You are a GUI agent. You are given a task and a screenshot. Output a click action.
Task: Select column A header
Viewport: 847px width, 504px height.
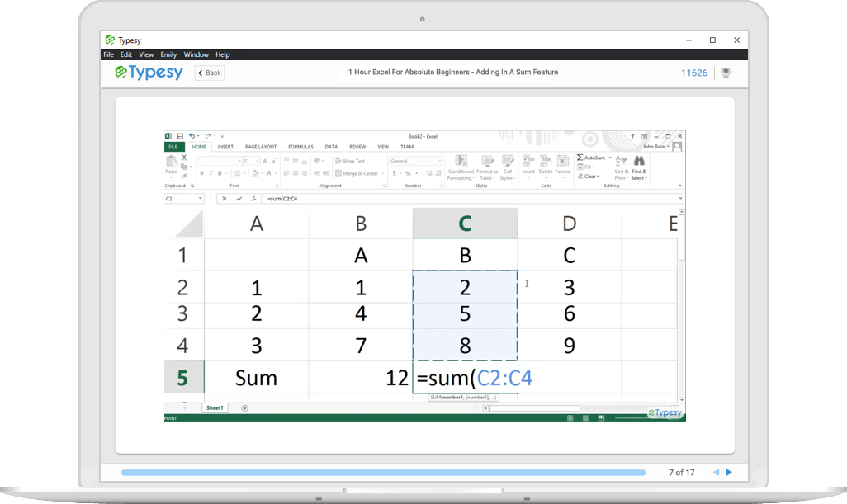click(x=257, y=224)
